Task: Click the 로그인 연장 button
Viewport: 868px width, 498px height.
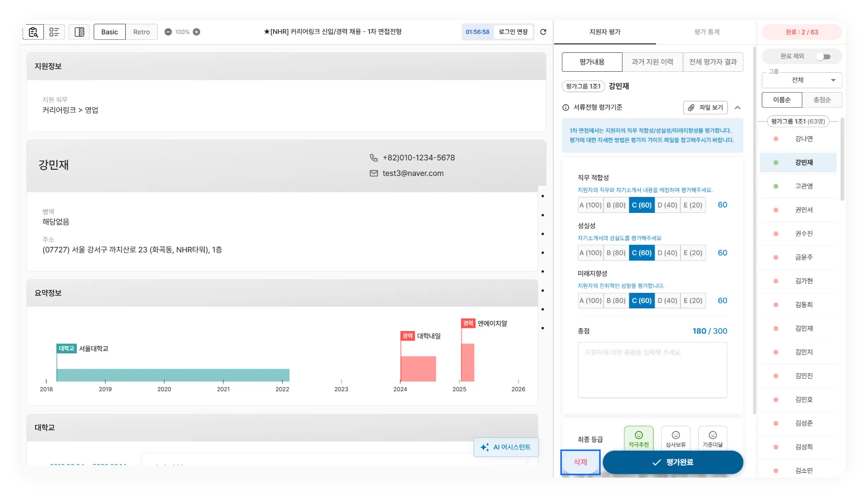Action: coord(513,32)
